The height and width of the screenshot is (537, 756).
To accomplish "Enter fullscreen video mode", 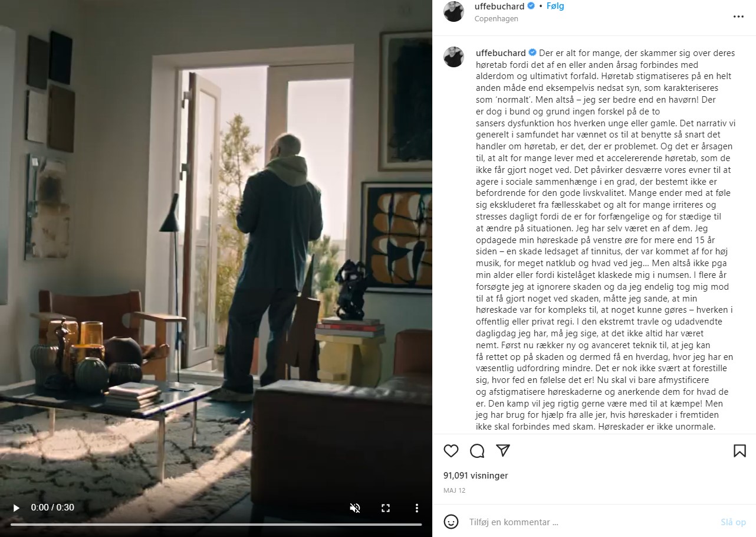I will coord(386,507).
